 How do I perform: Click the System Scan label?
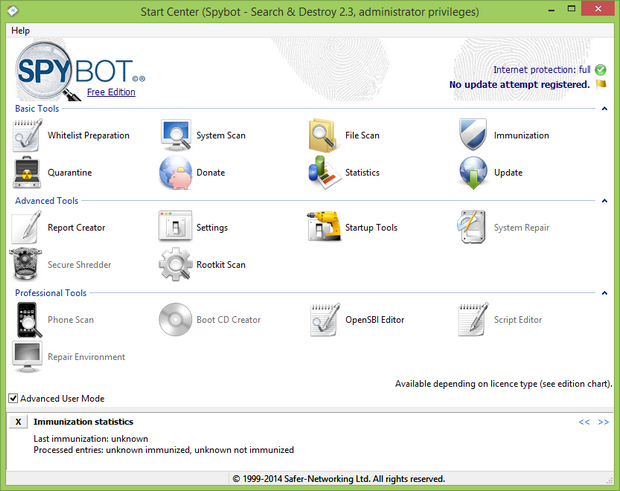click(x=221, y=135)
